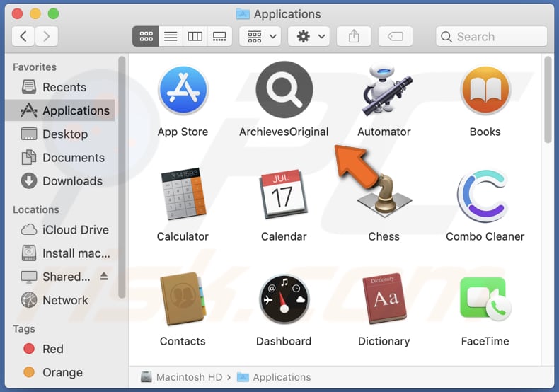Go forward with the right arrow button
Screen dimensions: 559x392
click(x=46, y=36)
